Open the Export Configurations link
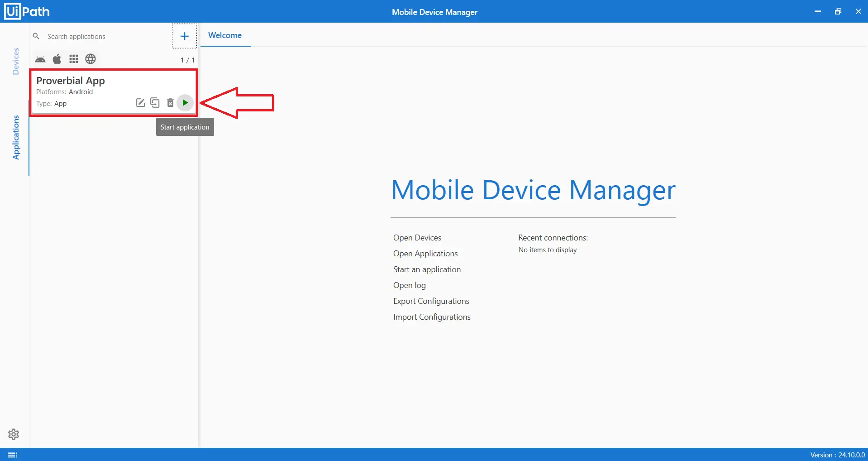 [x=431, y=301]
